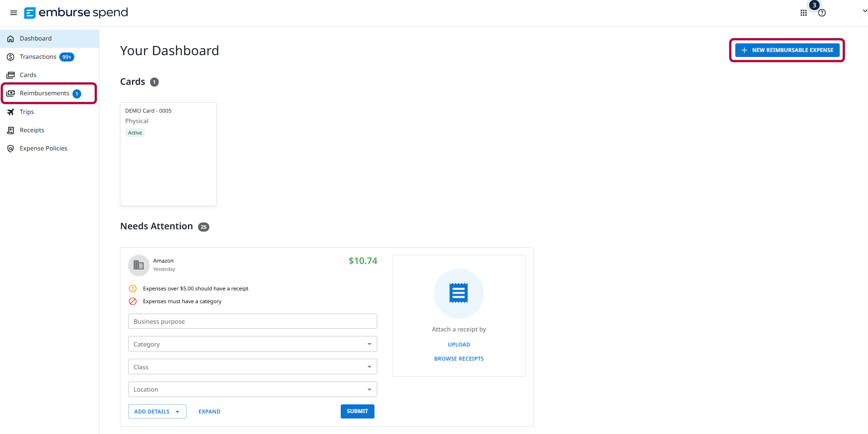Click the Needs Attention count badge 25
The width and height of the screenshot is (868, 434).
tap(203, 227)
